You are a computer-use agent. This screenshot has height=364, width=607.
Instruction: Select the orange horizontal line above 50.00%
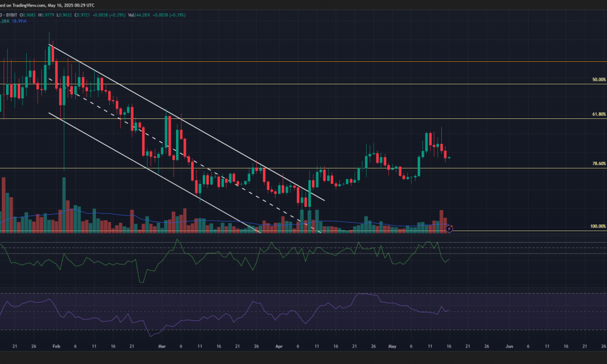(x=303, y=61)
